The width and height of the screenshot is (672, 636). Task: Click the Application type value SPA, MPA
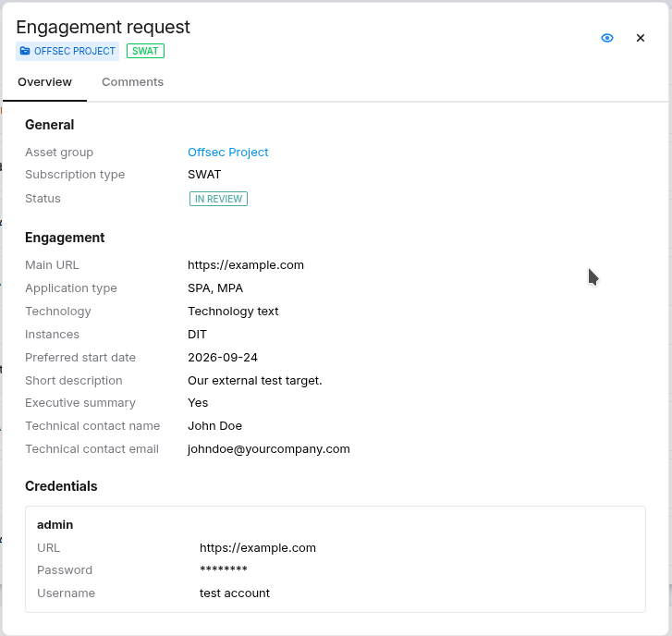[215, 288]
